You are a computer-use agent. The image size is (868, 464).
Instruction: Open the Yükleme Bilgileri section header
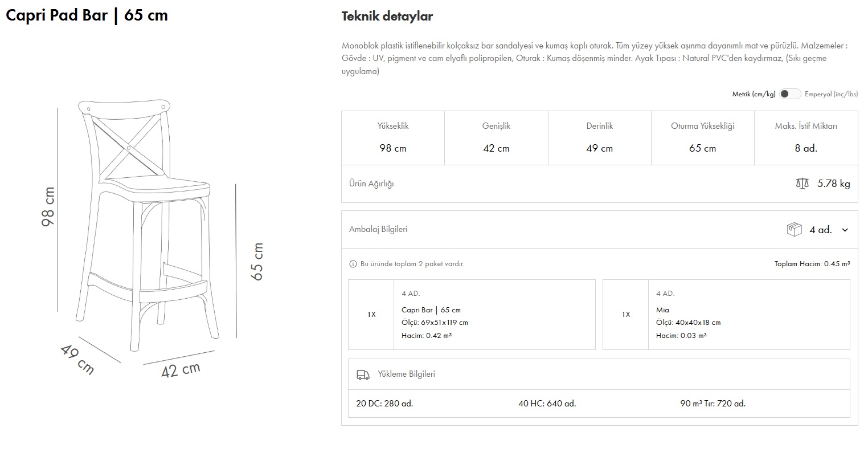[x=406, y=374]
